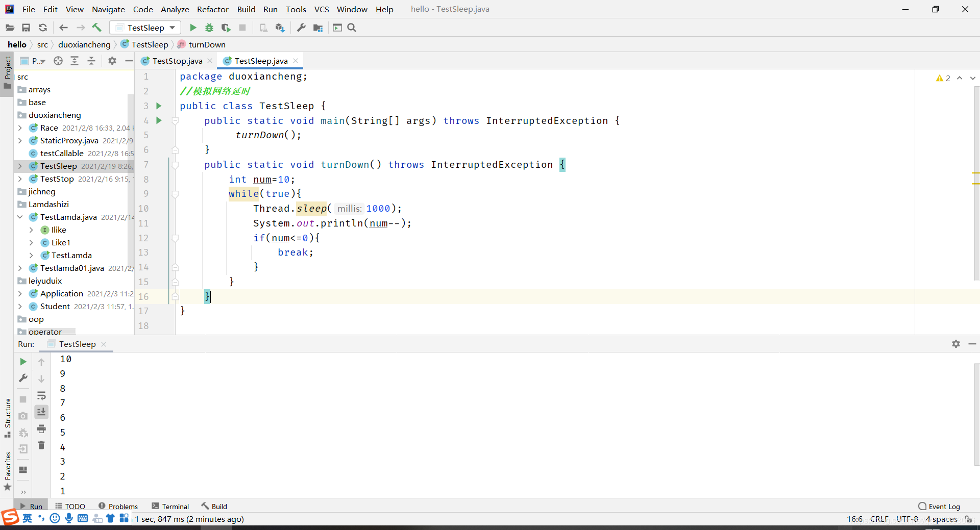Image resolution: width=980 pixels, height=530 pixels.
Task: Click the Save All toolbar icon
Action: tap(26, 28)
